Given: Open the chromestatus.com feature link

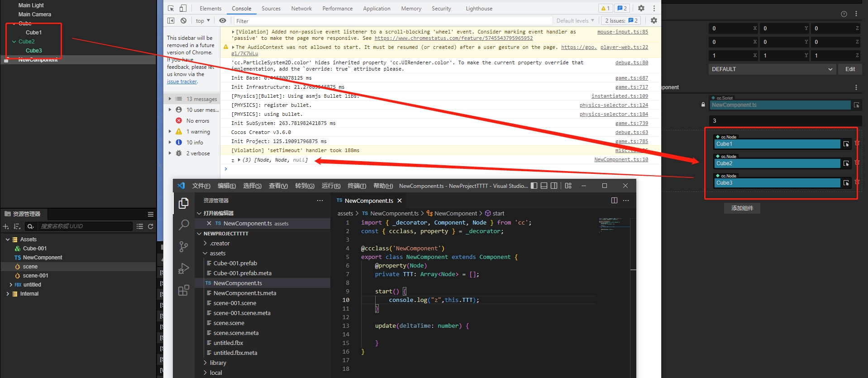Looking at the screenshot, I should pos(453,38).
